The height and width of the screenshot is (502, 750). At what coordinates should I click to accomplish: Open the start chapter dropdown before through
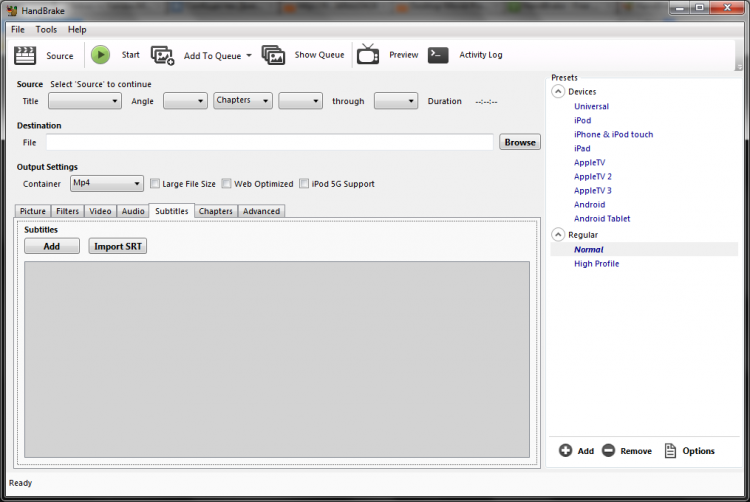[x=300, y=101]
